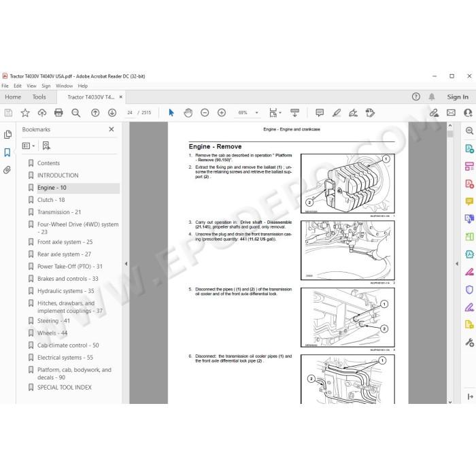Image resolution: width=476 pixels, height=476 pixels.
Task: Open the Attachments panel icon
Action: click(x=7, y=170)
